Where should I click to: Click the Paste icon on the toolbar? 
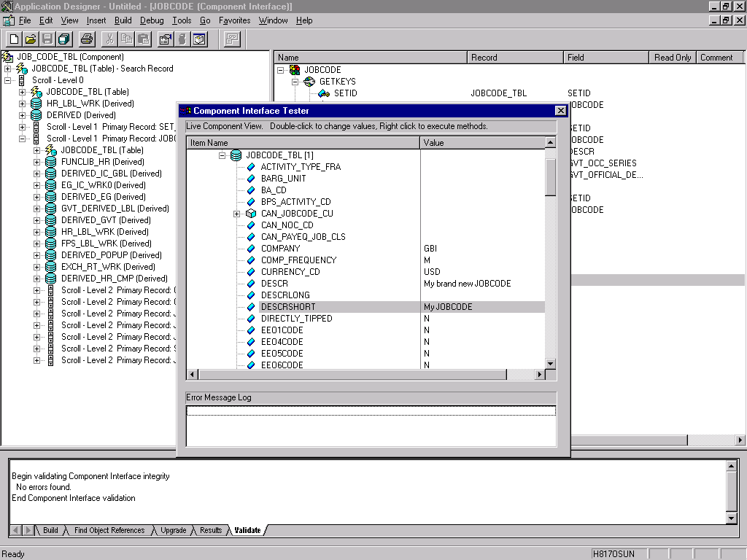point(142,39)
